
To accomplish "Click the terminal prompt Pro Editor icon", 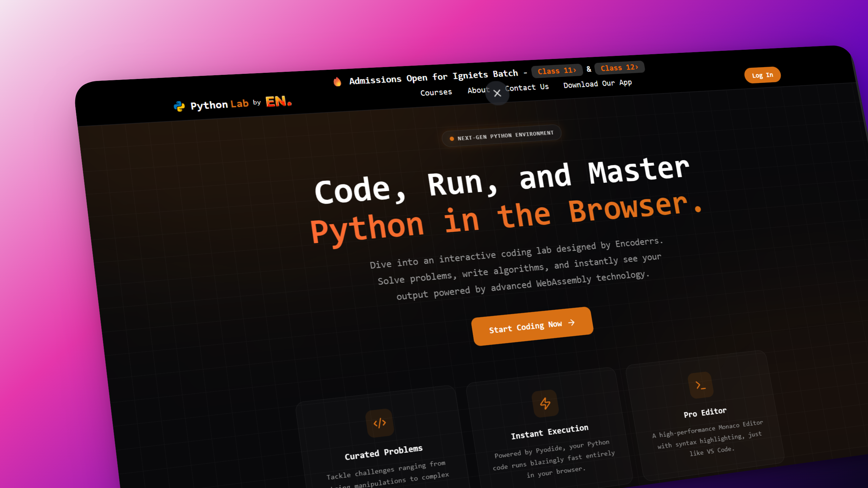I will tap(701, 385).
